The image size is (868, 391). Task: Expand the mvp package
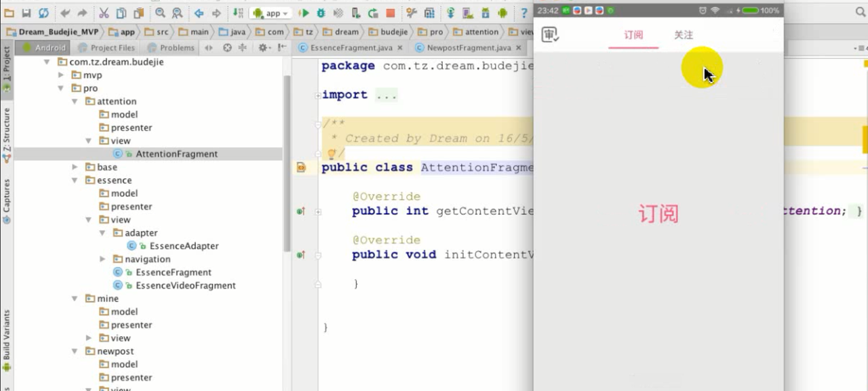[60, 75]
